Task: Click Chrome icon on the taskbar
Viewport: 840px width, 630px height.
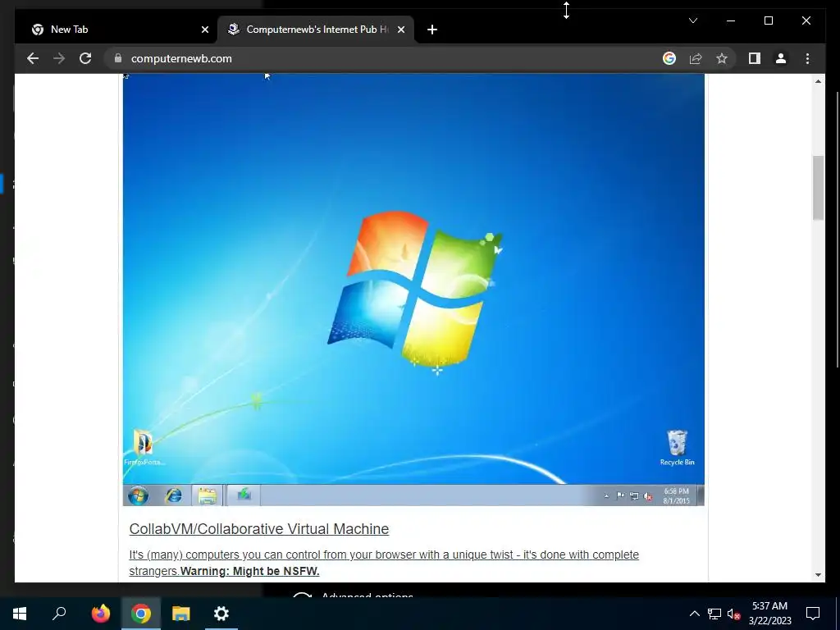Action: point(141,614)
